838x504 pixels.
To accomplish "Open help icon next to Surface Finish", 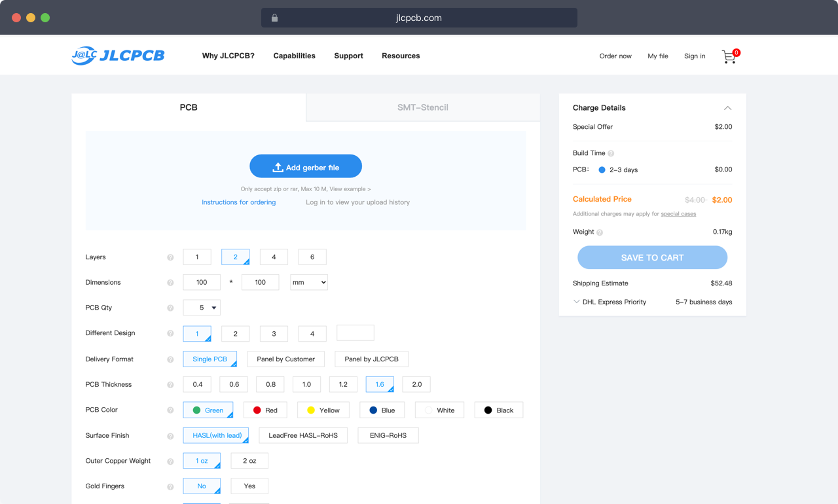I will click(170, 436).
